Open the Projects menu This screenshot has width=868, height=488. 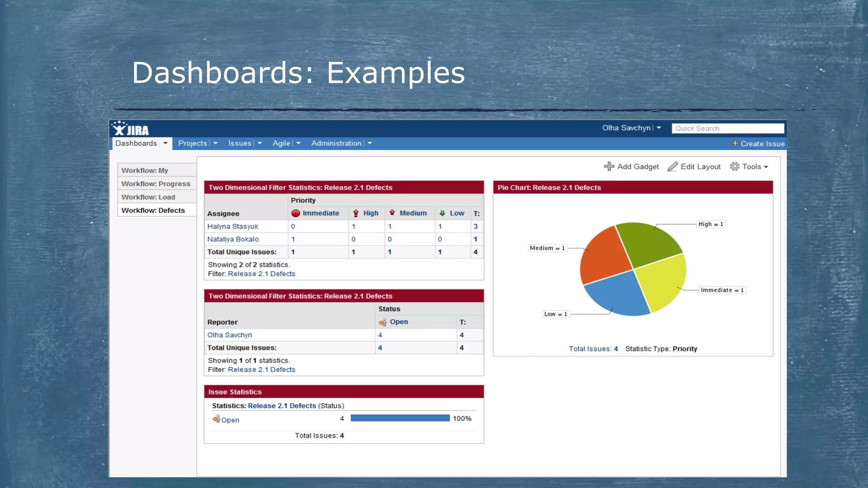click(192, 143)
